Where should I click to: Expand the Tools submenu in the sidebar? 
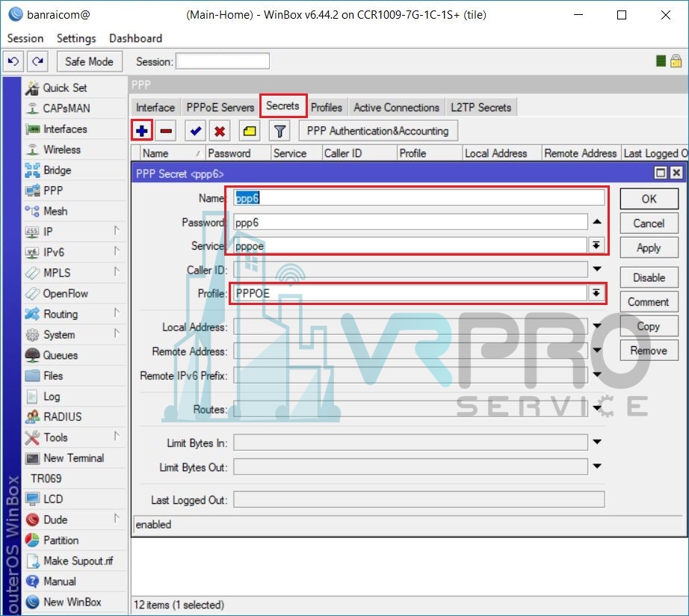tap(117, 436)
